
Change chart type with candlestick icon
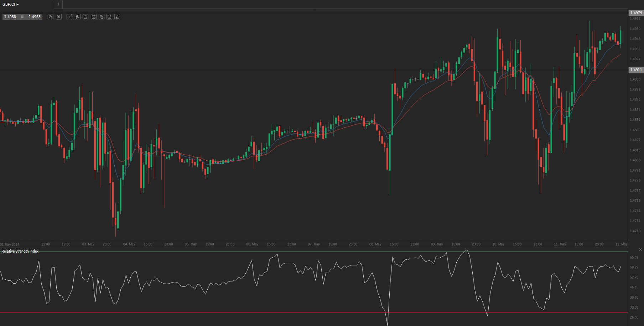[78, 17]
